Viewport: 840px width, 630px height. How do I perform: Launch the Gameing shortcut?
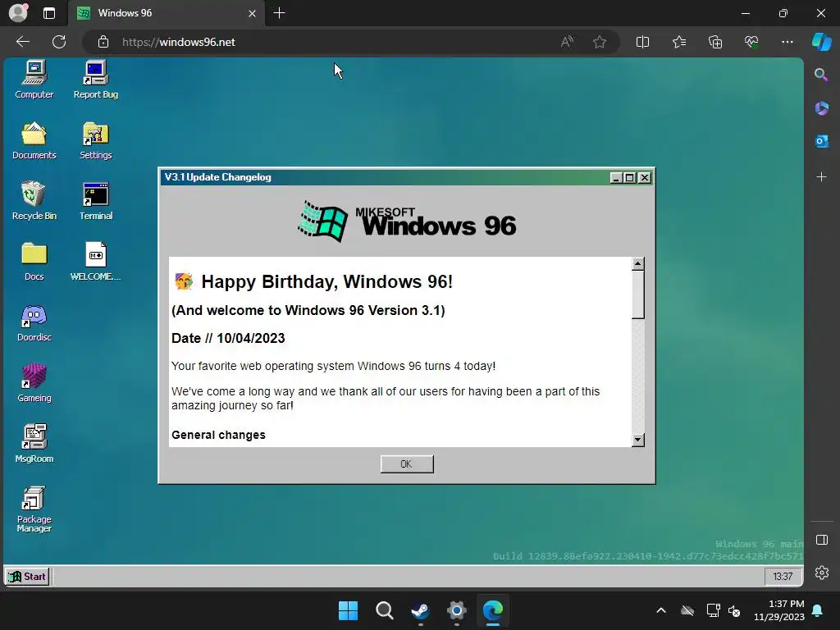pyautogui.click(x=34, y=383)
